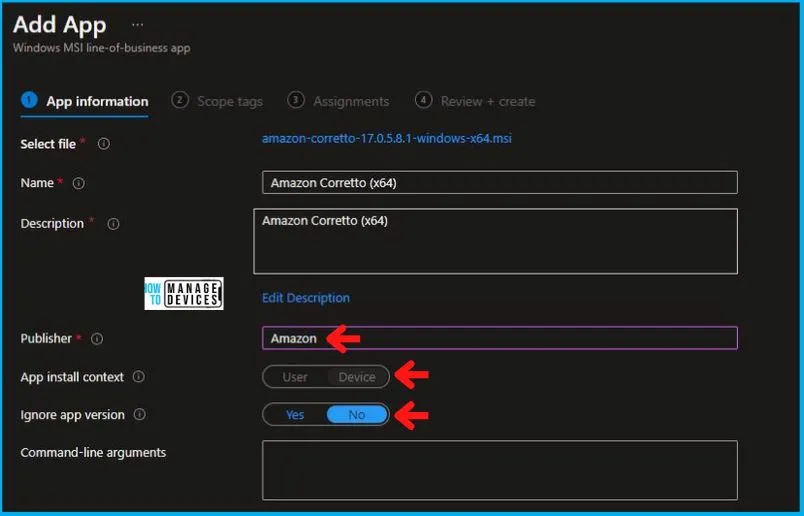Show info tooltip for Select file
804x516 pixels.
point(104,144)
